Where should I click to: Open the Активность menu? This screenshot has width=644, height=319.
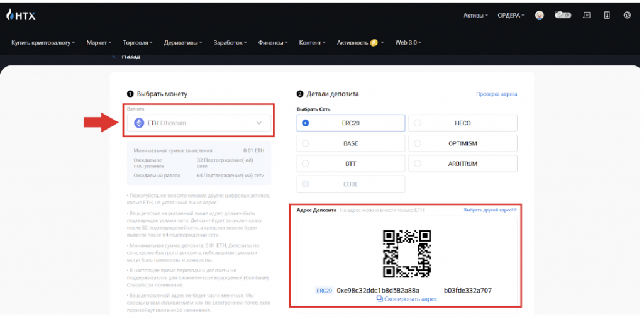tap(360, 42)
